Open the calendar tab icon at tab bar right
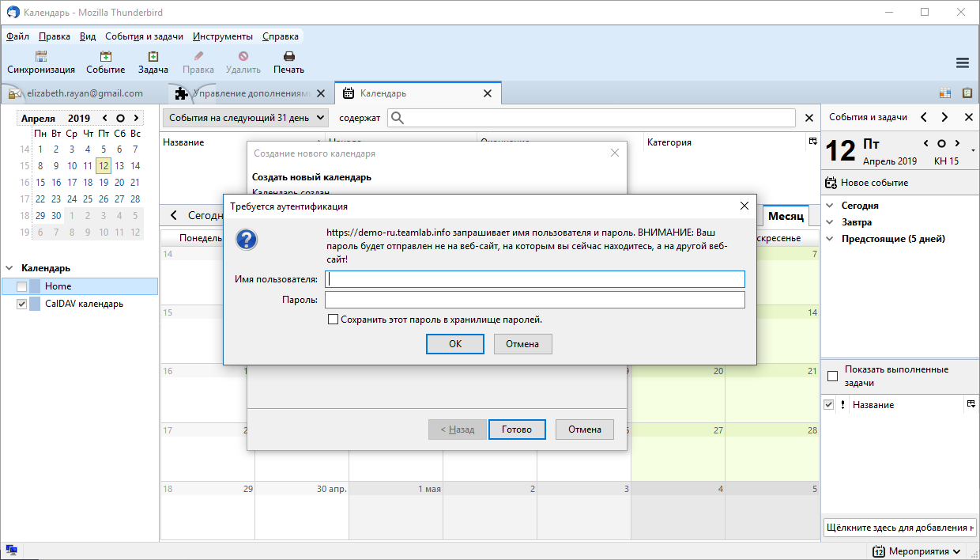Screen dimensions: 980x560 tap(945, 93)
